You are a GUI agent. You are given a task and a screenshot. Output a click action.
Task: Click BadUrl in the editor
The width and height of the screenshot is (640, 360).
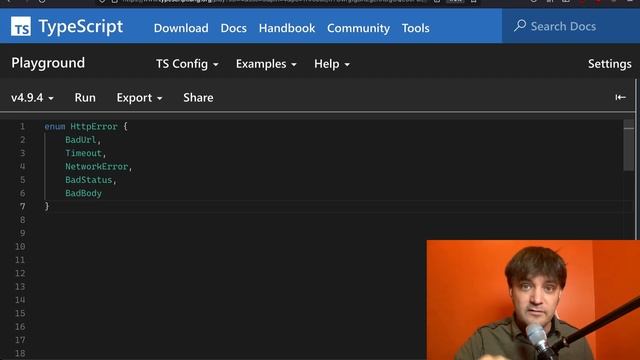(80, 140)
